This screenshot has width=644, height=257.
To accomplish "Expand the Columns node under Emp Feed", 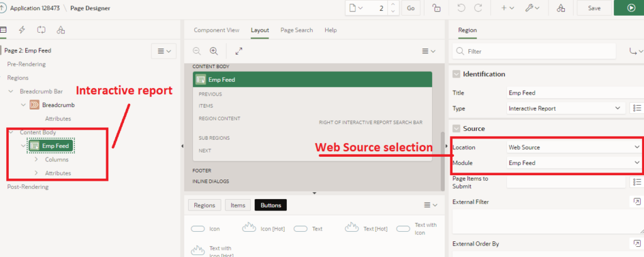I will [x=36, y=160].
